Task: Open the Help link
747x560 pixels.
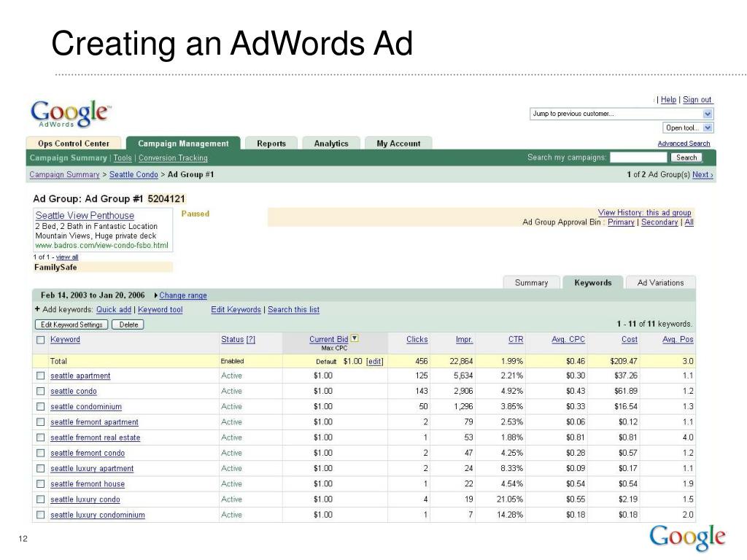Action: (x=668, y=99)
